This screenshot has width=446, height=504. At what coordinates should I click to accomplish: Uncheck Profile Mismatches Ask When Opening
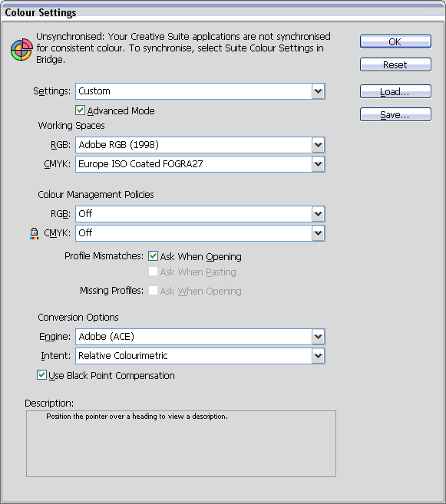[x=153, y=256]
